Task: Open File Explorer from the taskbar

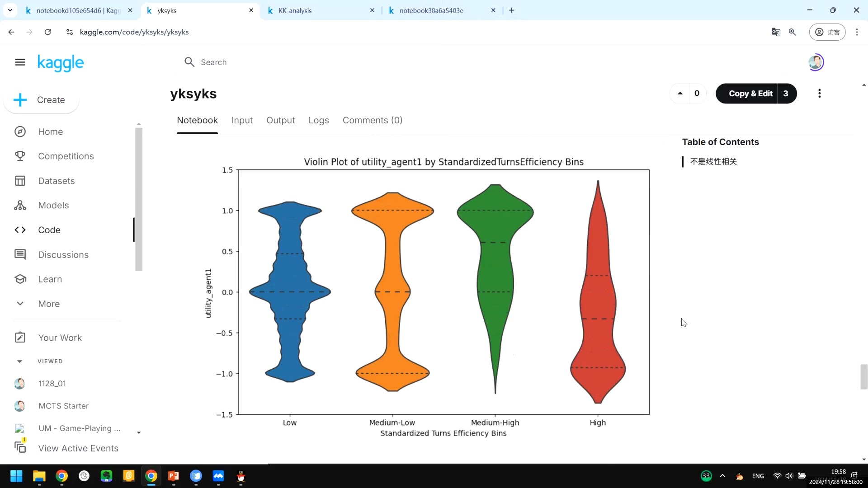Action: [x=39, y=476]
